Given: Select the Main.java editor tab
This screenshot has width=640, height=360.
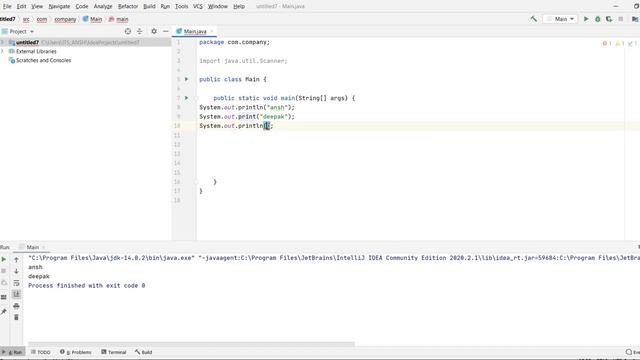Looking at the screenshot, I should click(x=195, y=31).
